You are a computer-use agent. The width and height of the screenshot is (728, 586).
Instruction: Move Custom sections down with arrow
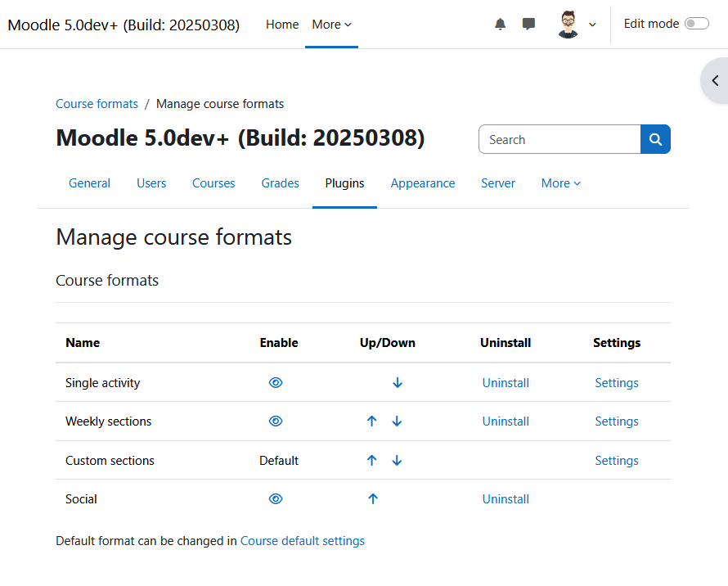tap(397, 460)
